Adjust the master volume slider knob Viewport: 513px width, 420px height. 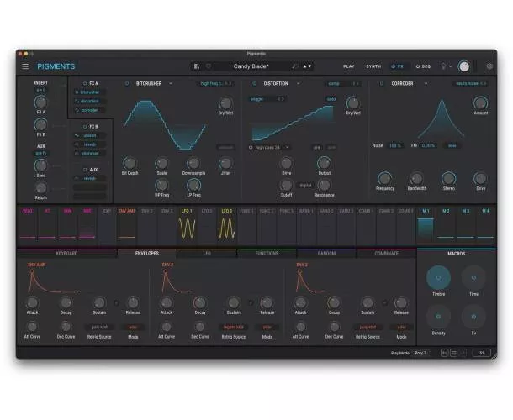click(x=464, y=66)
